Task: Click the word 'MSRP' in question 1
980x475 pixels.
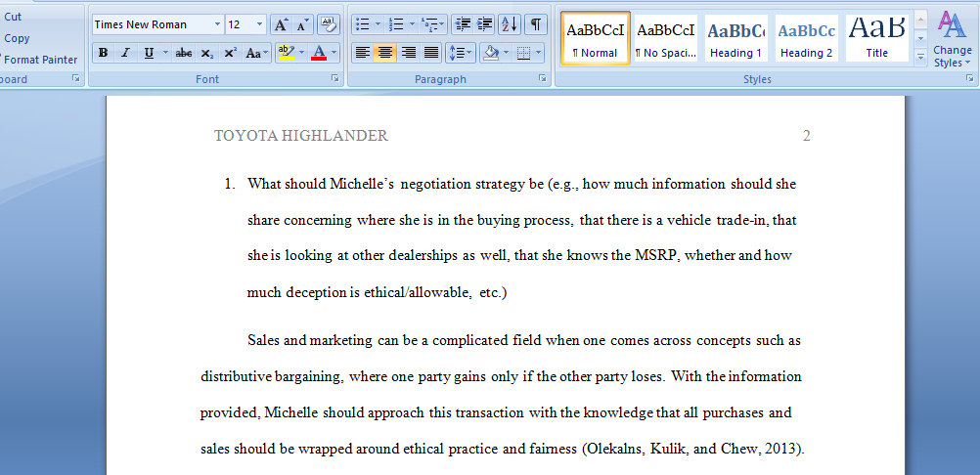Action: pos(656,256)
